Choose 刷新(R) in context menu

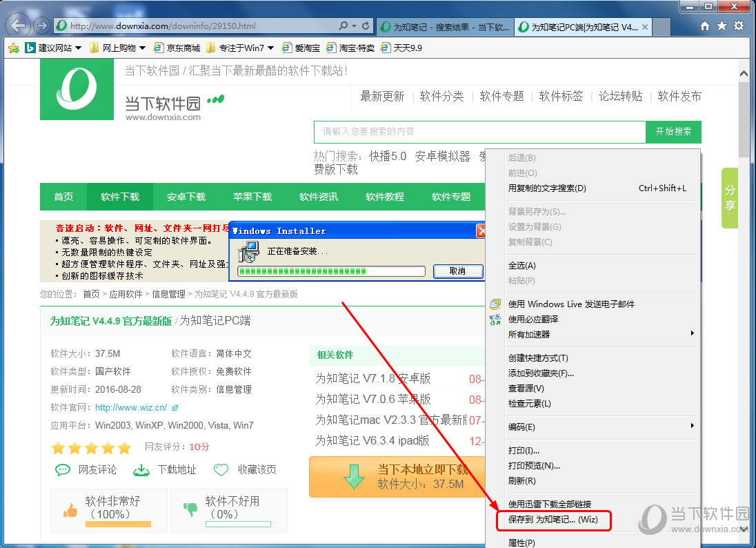(601, 481)
